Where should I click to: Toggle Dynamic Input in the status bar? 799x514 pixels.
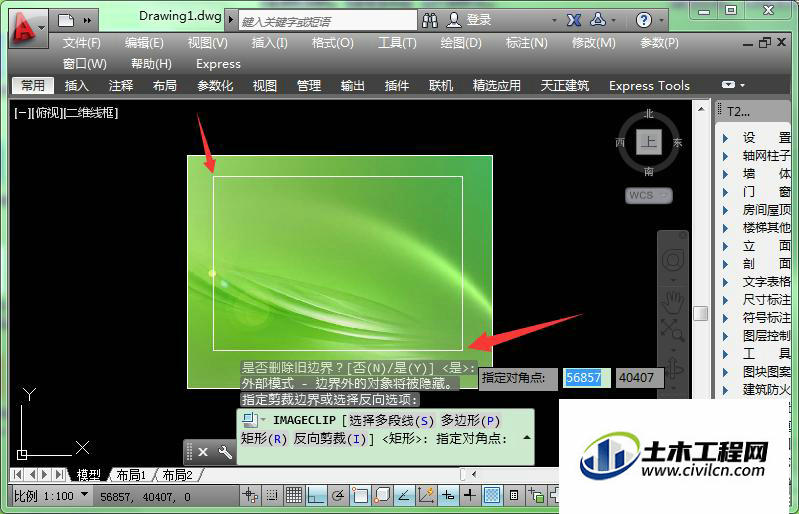448,495
